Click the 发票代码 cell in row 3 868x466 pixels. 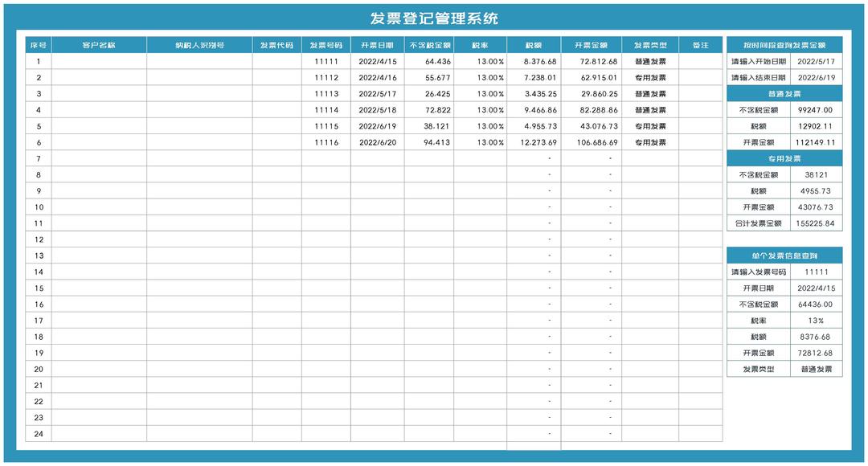[276, 93]
